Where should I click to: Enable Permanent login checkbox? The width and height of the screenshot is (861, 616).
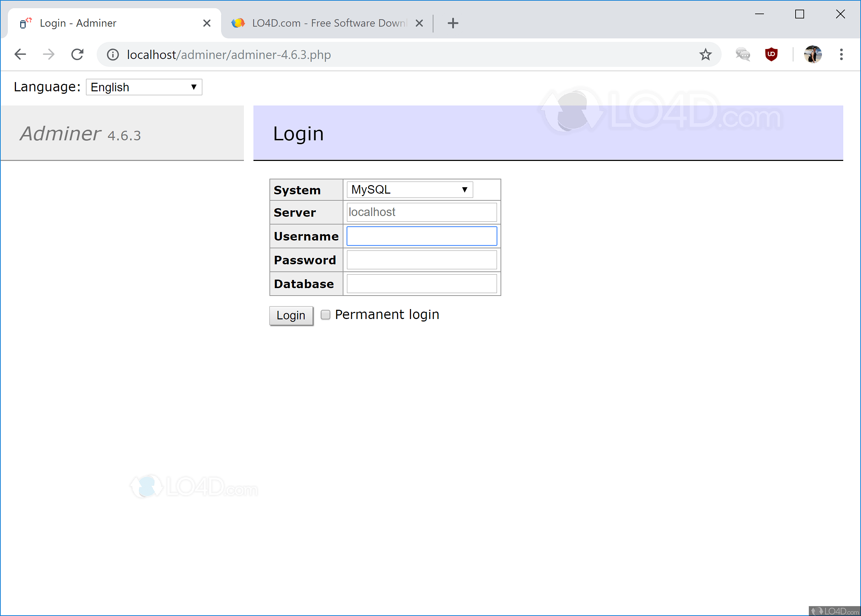(x=325, y=314)
